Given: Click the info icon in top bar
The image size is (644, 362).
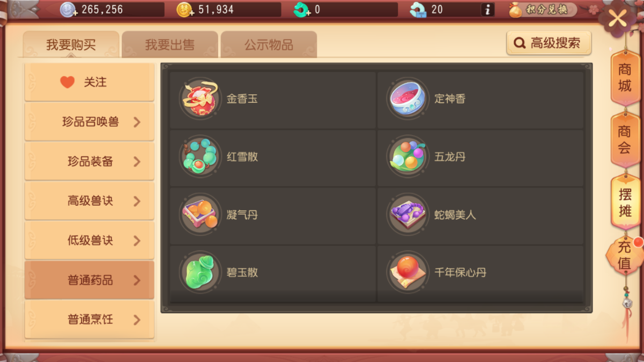Looking at the screenshot, I should tap(487, 10).
